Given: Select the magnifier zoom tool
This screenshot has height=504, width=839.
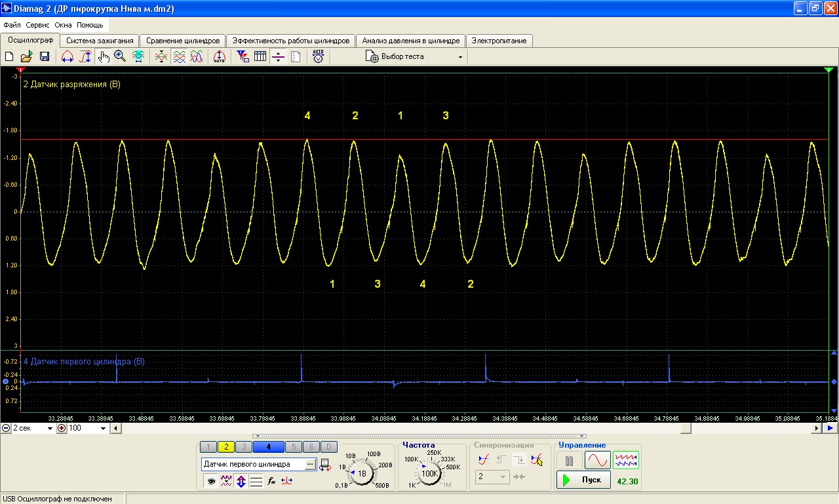Looking at the screenshot, I should pyautogui.click(x=120, y=57).
